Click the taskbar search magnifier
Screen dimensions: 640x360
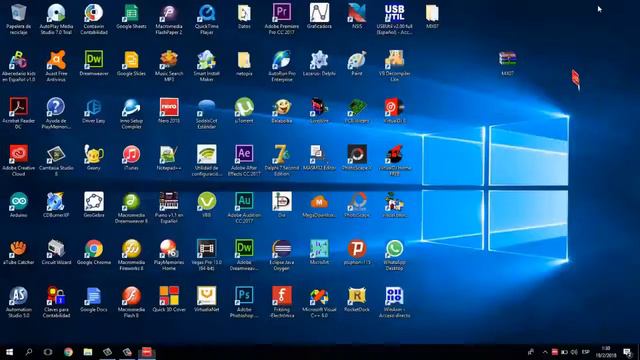pos(29,351)
